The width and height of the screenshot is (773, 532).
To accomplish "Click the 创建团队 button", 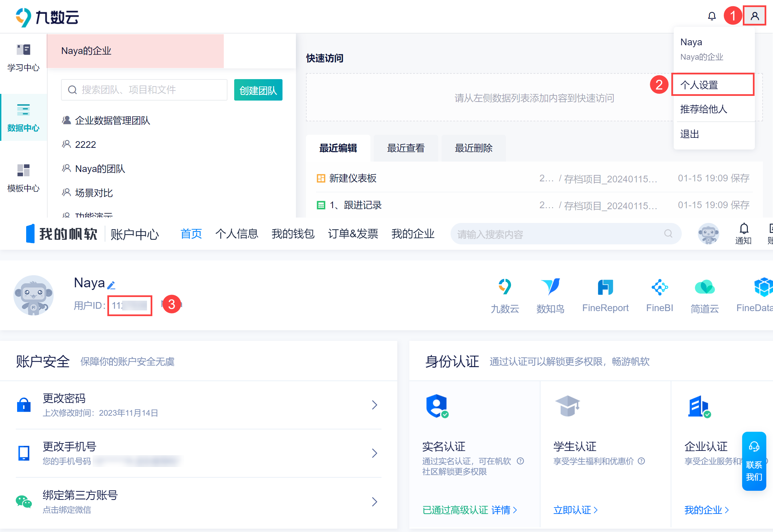I will pyautogui.click(x=258, y=90).
